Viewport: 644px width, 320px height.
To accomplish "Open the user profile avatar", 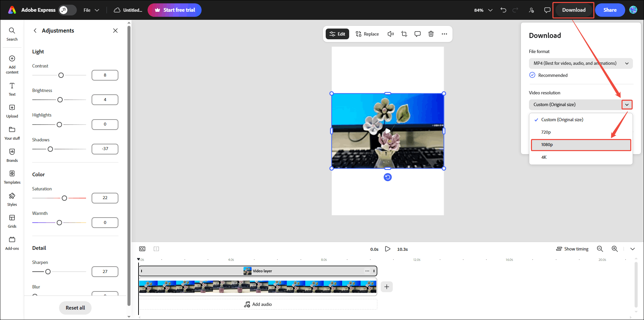I will point(633,10).
